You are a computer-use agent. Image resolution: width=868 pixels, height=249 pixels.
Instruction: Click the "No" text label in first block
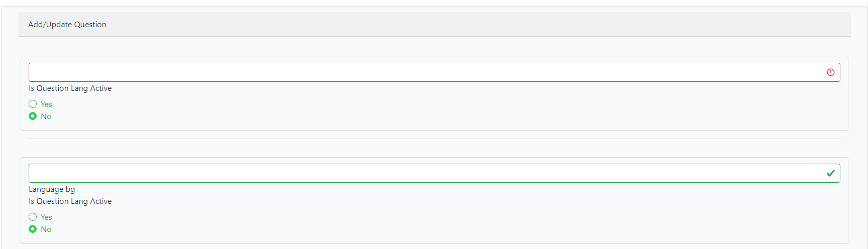46,116
